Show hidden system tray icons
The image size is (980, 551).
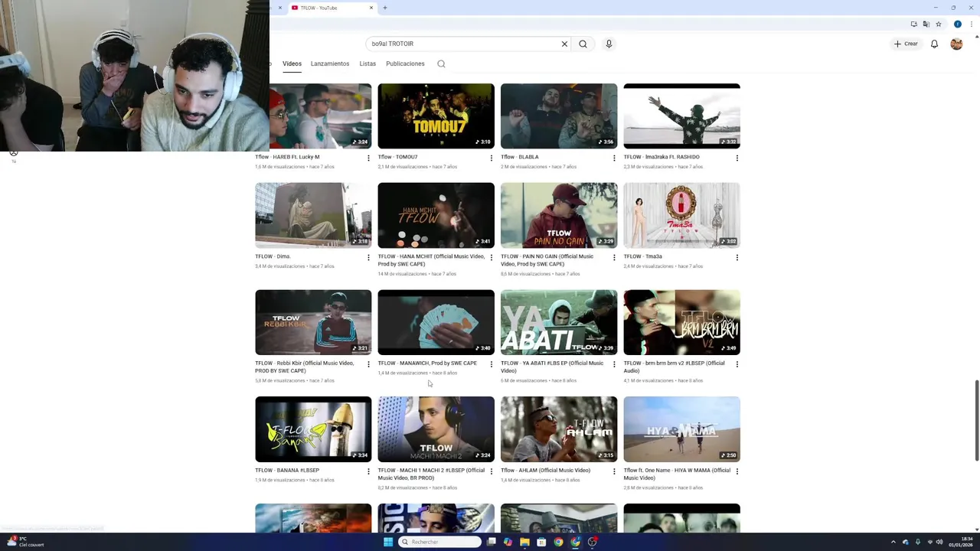893,542
